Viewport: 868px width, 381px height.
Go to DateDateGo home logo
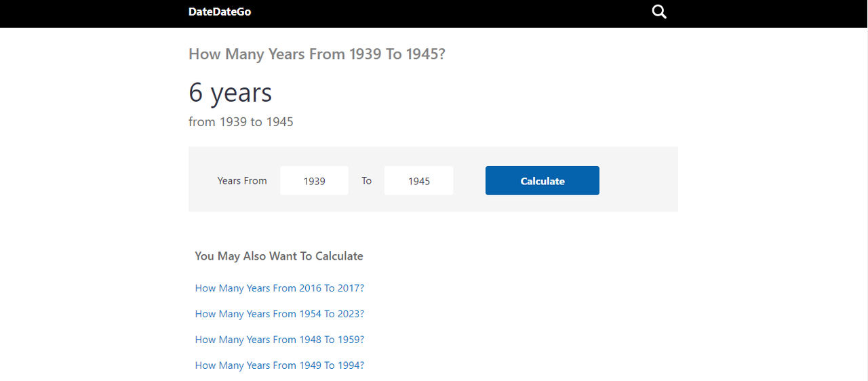(220, 12)
